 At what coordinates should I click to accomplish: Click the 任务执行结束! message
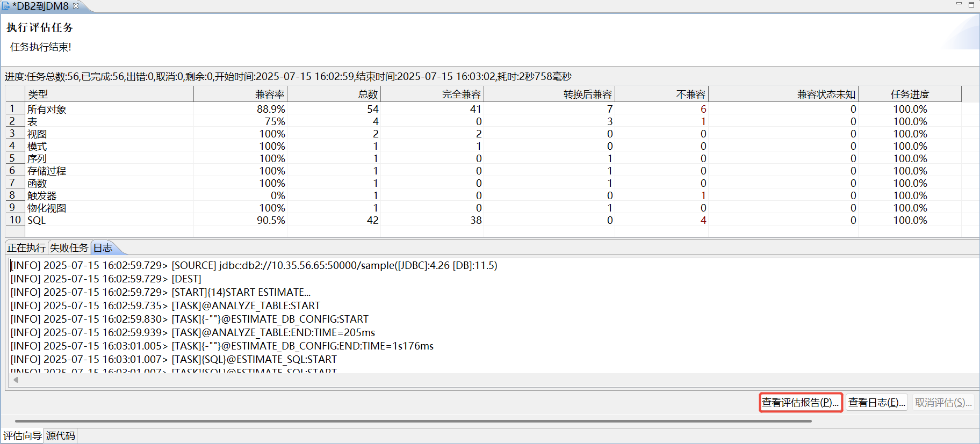(41, 47)
